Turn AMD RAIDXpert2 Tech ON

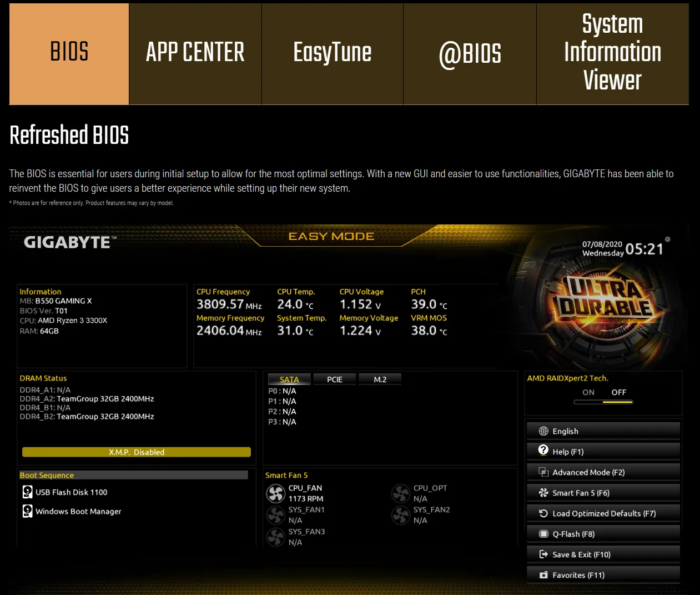tap(588, 392)
